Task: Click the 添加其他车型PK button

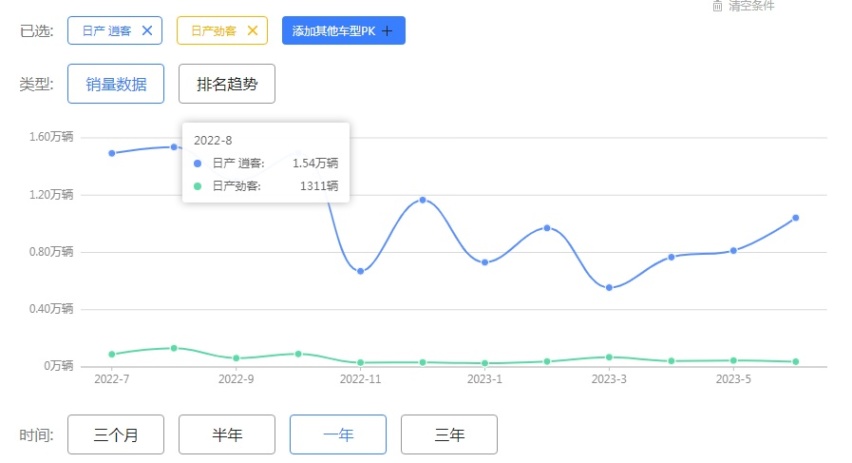Action: click(343, 30)
